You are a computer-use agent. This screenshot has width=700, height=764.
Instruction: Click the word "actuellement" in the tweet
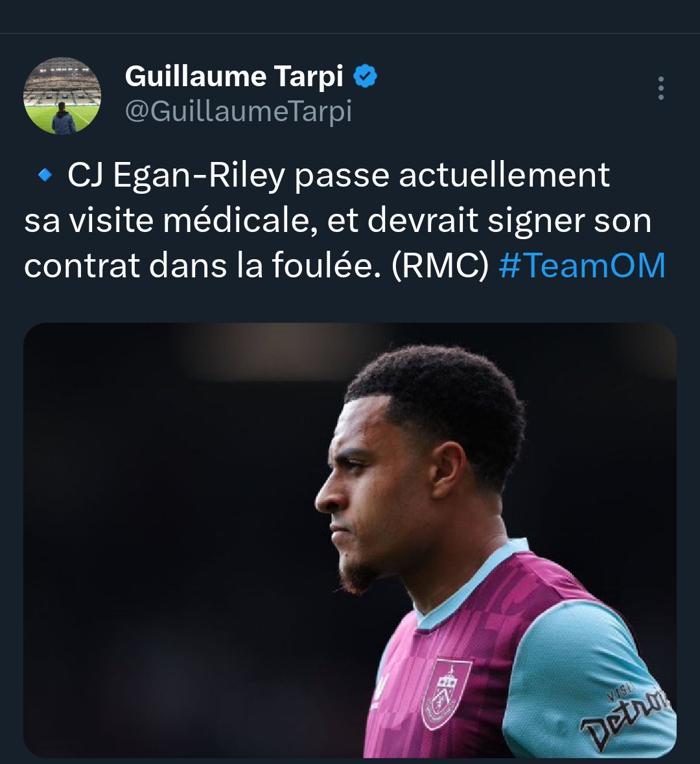coord(504,176)
